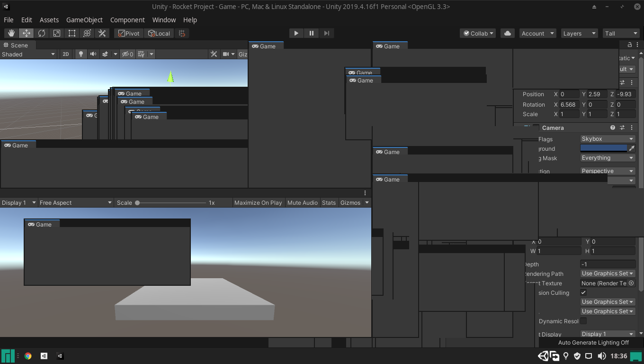Pick background color with eyedropper
644x364 pixels.
(x=632, y=148)
